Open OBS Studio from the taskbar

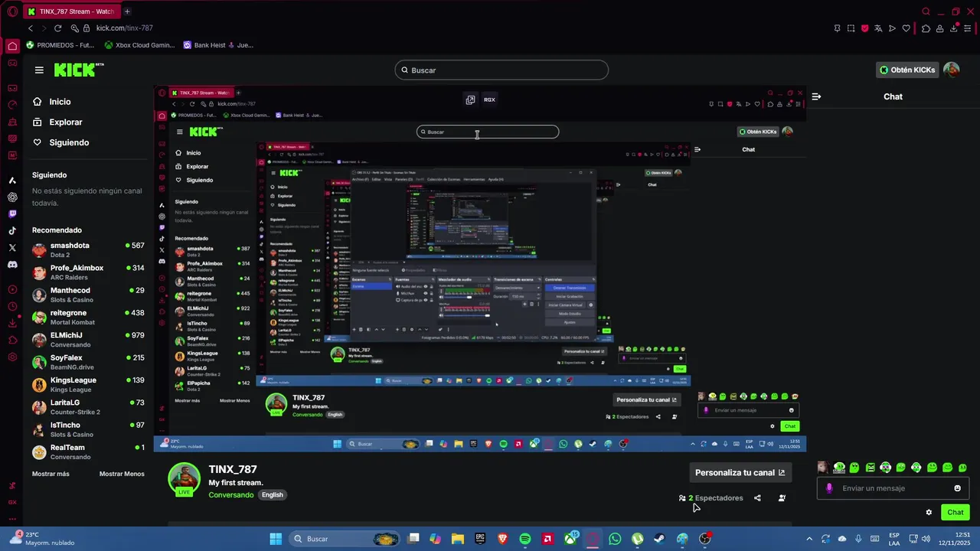704,539
